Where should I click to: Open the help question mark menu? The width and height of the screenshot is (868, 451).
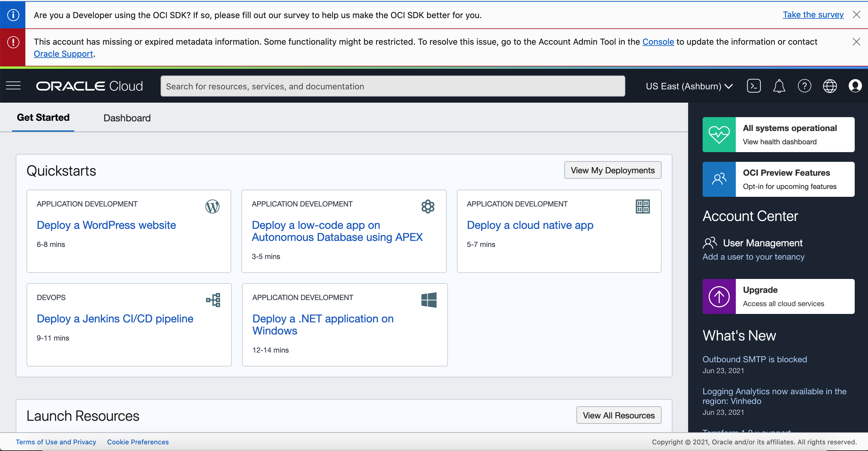coord(804,86)
